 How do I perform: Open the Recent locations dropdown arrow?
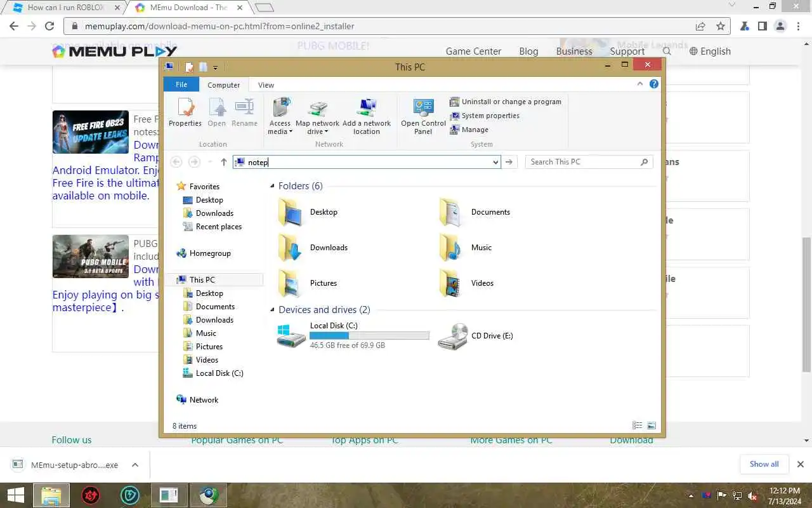(210, 162)
